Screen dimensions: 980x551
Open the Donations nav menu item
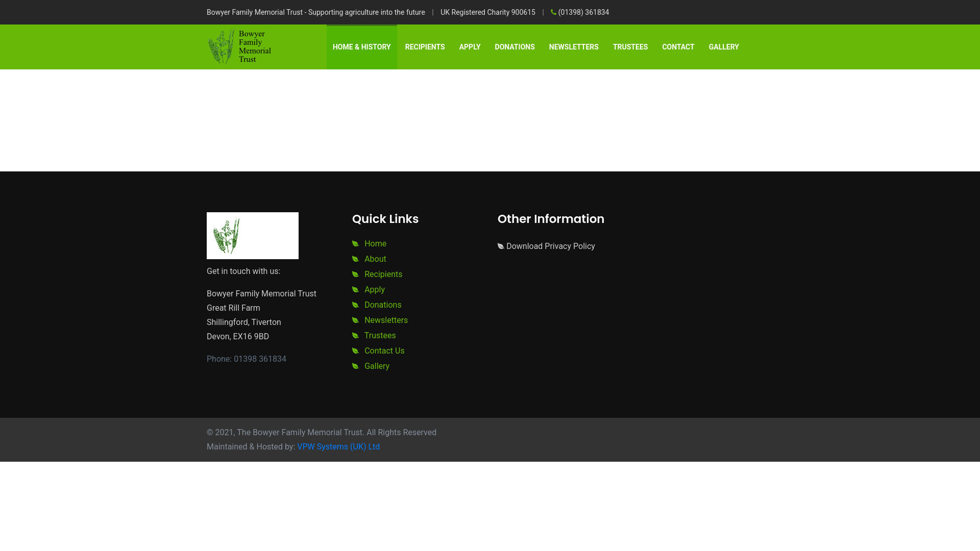click(514, 47)
